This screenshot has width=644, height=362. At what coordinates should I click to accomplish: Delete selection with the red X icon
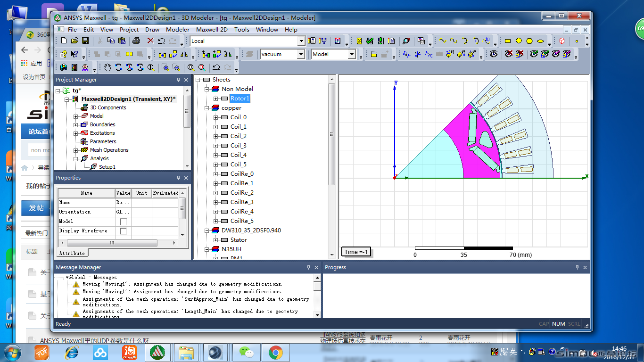(150, 41)
